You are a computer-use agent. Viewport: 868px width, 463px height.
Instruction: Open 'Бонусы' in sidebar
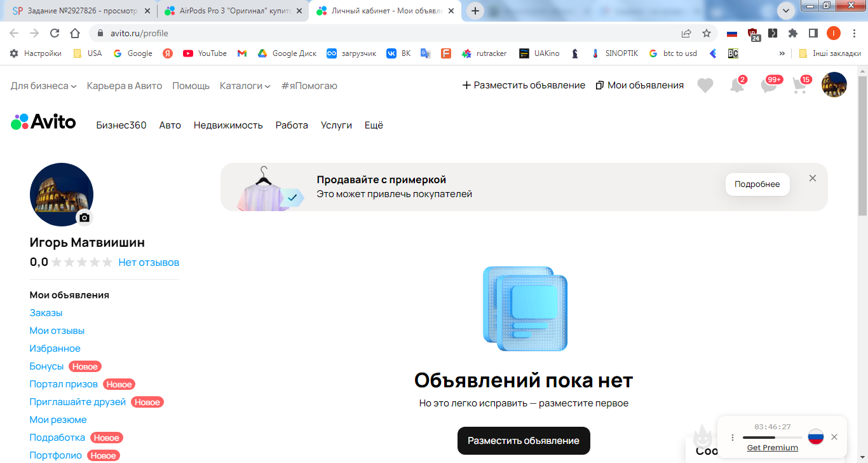[x=46, y=366]
